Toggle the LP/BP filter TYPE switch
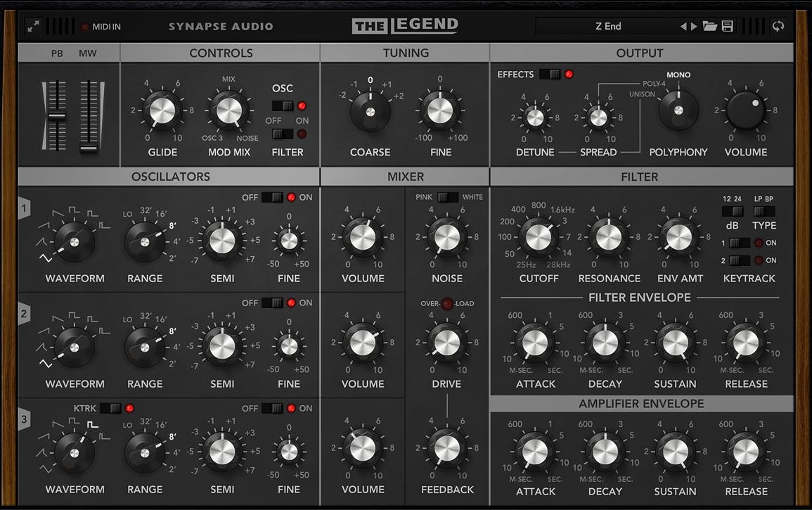The width and height of the screenshot is (812, 510). pyautogui.click(x=763, y=211)
